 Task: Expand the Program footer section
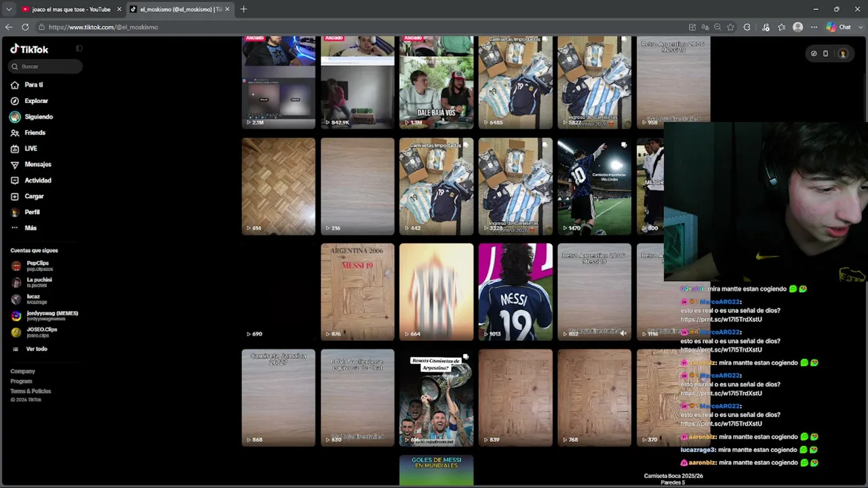tap(21, 381)
